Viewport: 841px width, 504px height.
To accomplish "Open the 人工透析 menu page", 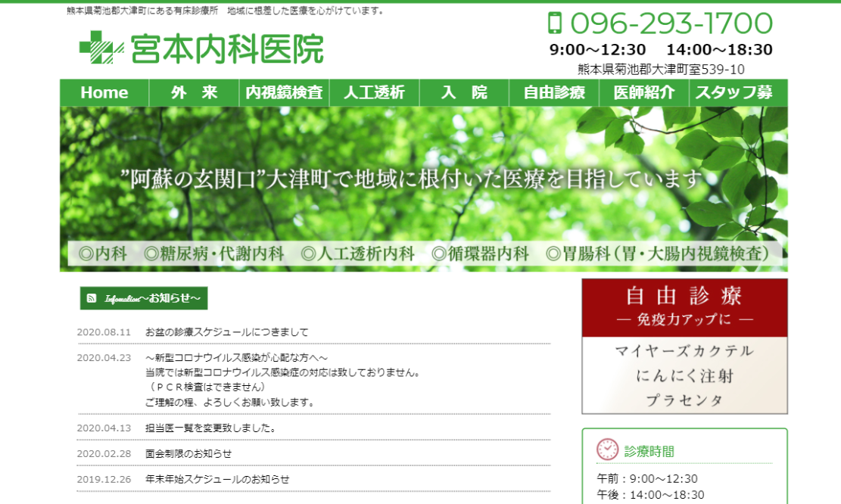I will (x=374, y=93).
